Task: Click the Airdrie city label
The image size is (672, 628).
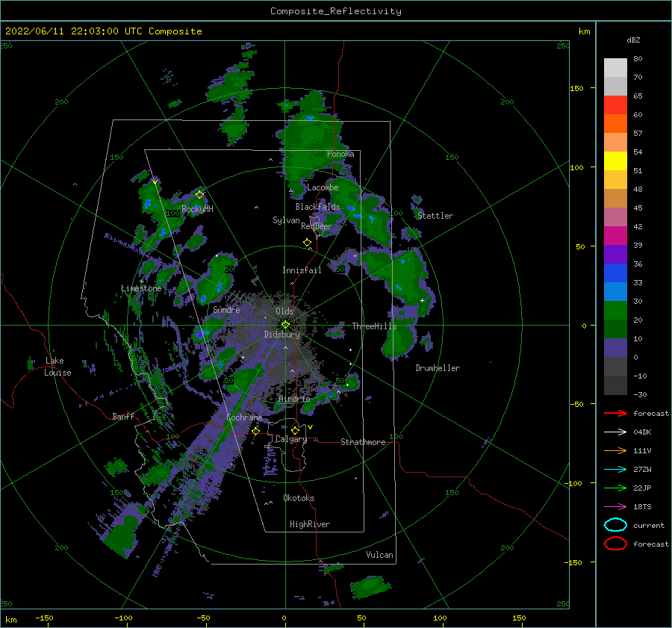Action: (294, 399)
